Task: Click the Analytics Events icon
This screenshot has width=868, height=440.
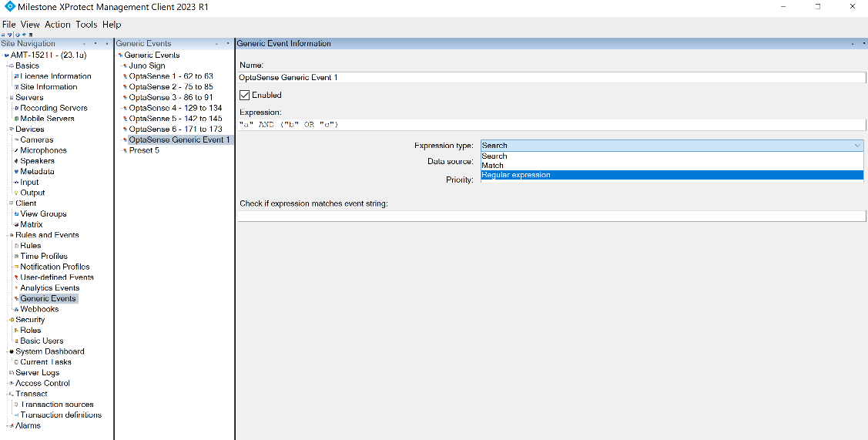Action: (17, 287)
